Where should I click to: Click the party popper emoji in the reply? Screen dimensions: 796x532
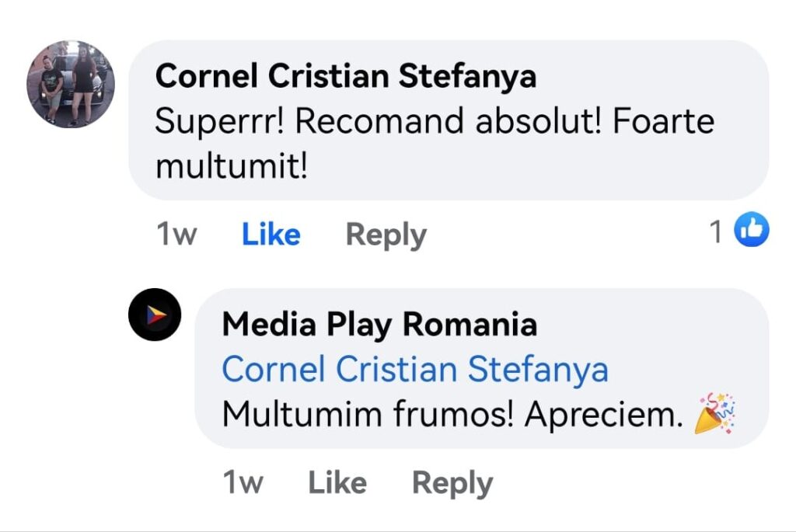pyautogui.click(x=715, y=413)
